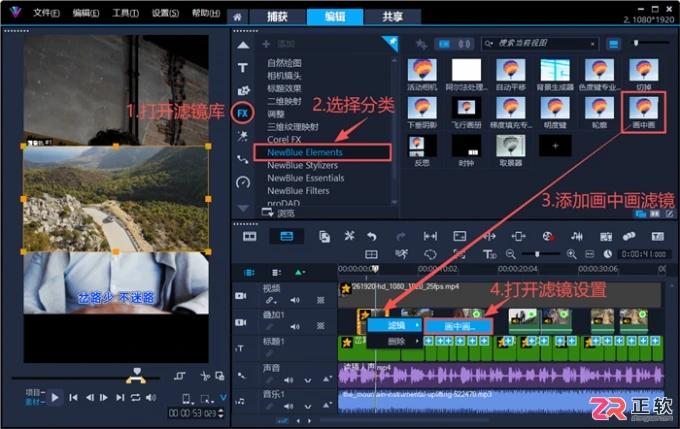
Task: Click the split clip scissors icon in preview
Action: click(205, 376)
